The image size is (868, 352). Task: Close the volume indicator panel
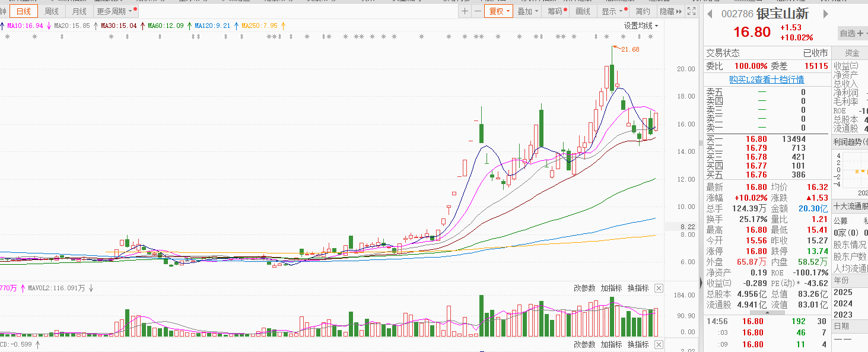(659, 288)
